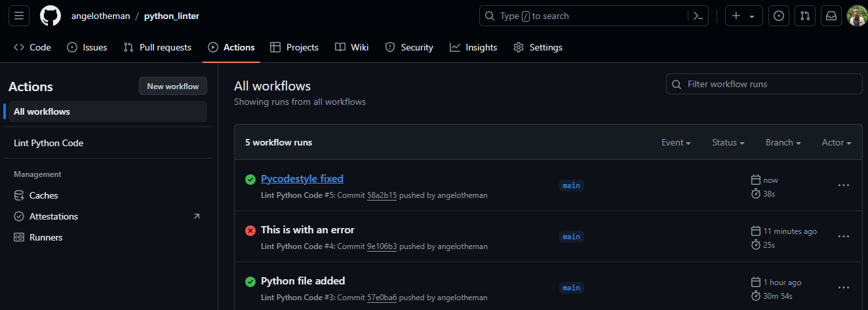Viewport: 868px width, 310px height.
Task: Click the user profile avatar
Action: click(x=856, y=16)
